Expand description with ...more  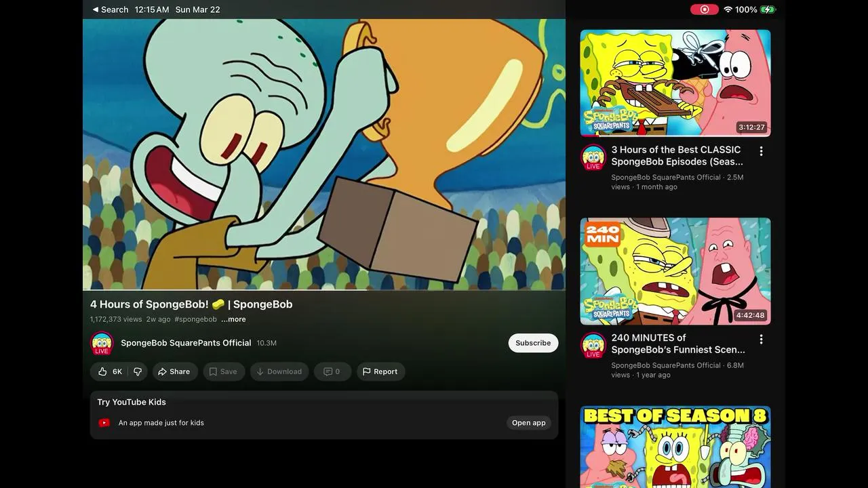click(233, 319)
